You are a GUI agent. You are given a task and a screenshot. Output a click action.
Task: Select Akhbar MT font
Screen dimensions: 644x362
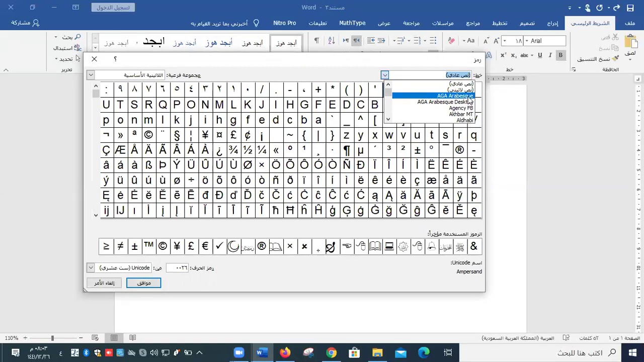[433, 114]
